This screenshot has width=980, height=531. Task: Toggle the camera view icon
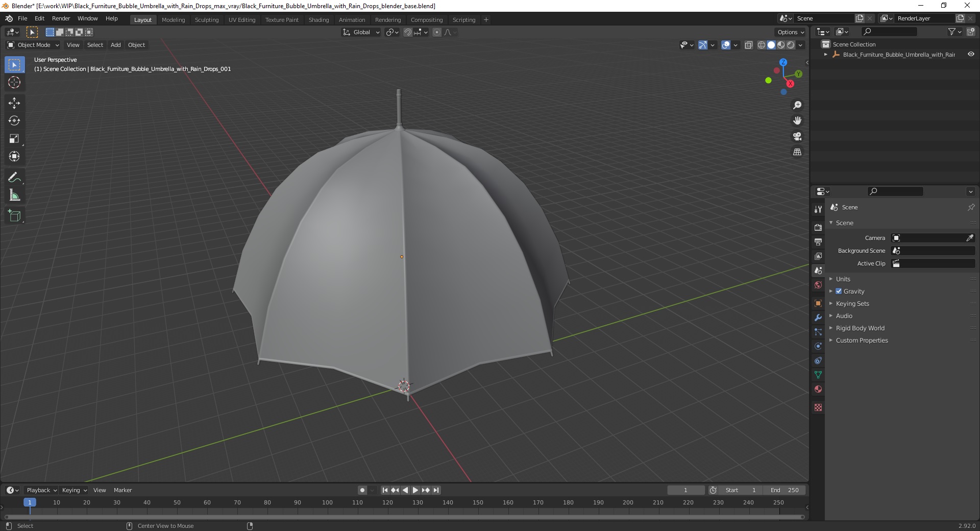pyautogui.click(x=797, y=136)
